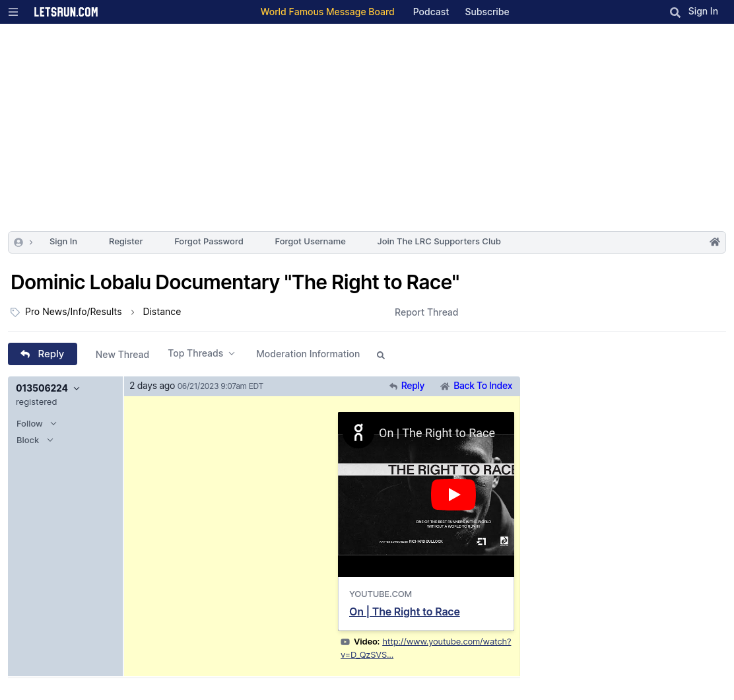Viewport: 734px width, 700px height.
Task: Open the Subscribe page
Action: 487,12
